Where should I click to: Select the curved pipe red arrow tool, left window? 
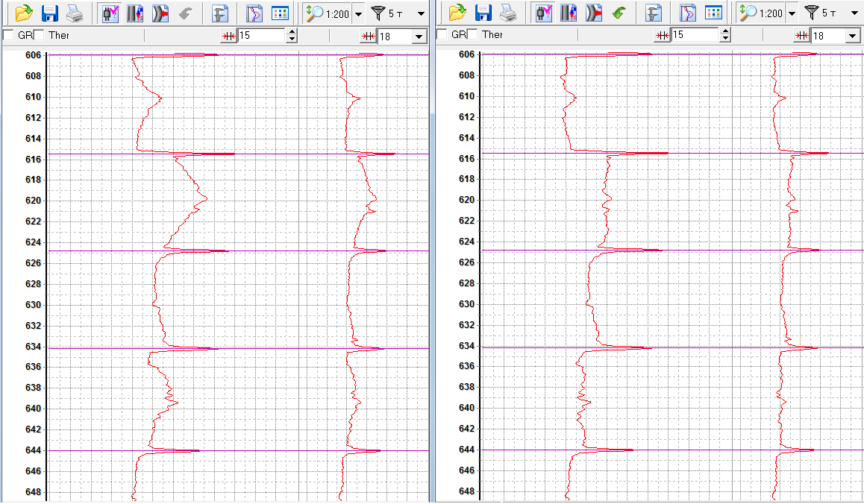point(160,13)
